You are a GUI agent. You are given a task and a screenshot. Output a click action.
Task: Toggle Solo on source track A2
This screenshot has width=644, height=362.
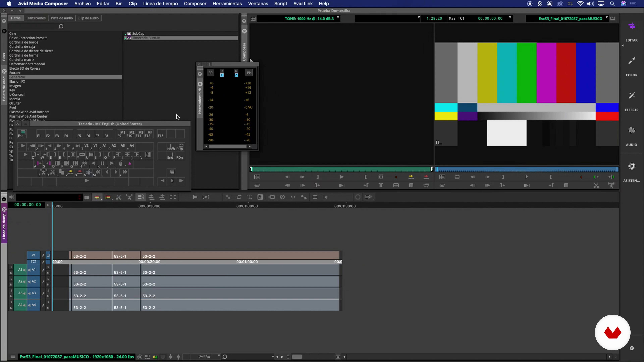pos(11,279)
